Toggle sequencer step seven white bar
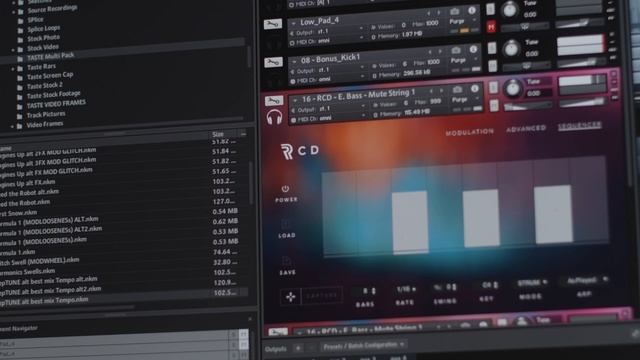 (x=553, y=214)
